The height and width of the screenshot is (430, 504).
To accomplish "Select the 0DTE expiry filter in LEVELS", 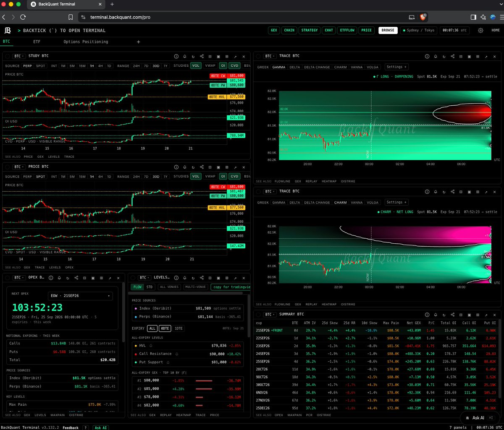I will point(165,328).
